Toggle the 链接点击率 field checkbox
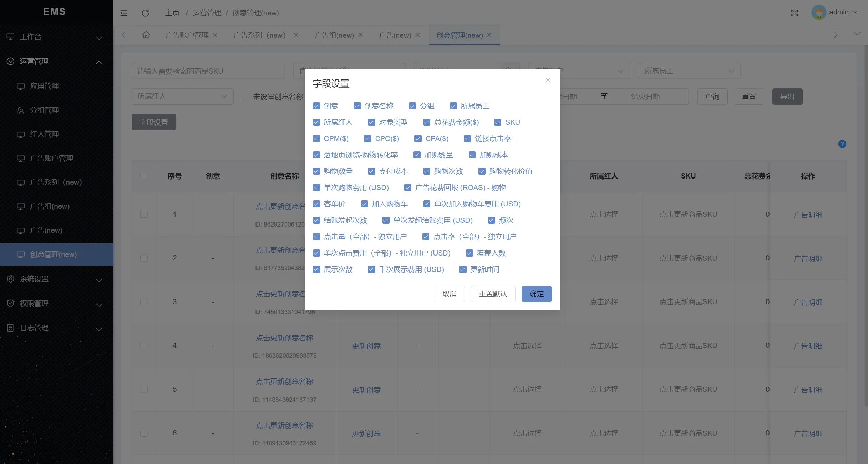The width and height of the screenshot is (868, 464). pyautogui.click(x=467, y=139)
